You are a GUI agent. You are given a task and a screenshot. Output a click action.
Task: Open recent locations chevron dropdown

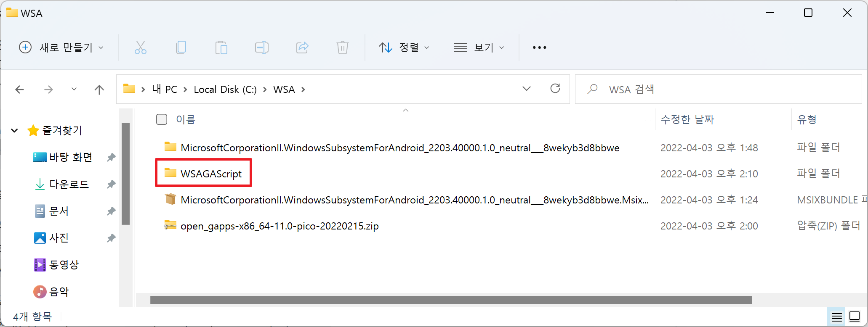(x=74, y=89)
